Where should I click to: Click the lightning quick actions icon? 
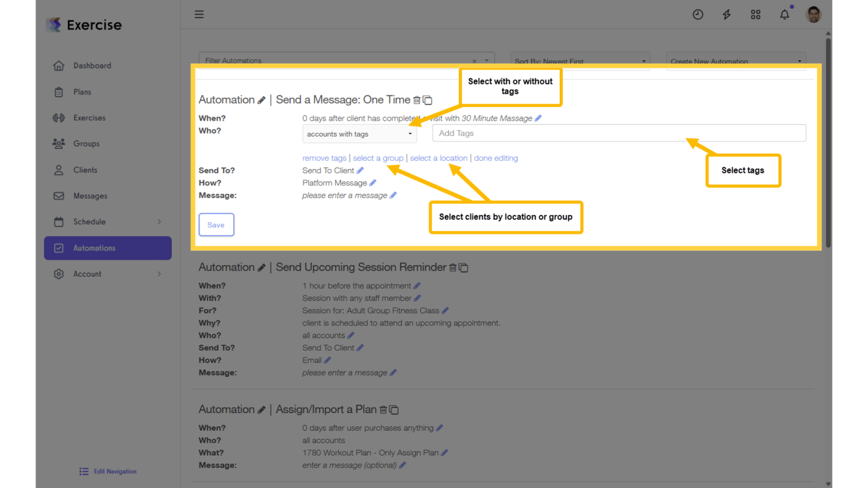tap(726, 14)
